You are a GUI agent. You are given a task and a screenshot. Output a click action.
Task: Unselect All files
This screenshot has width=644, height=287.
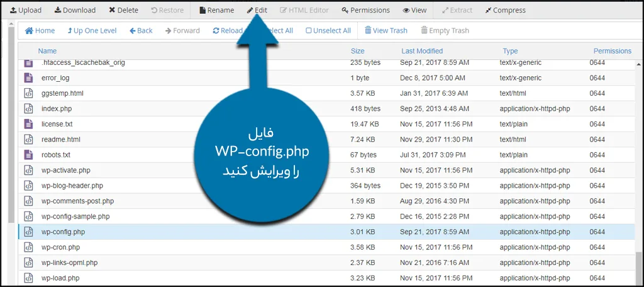(x=328, y=30)
